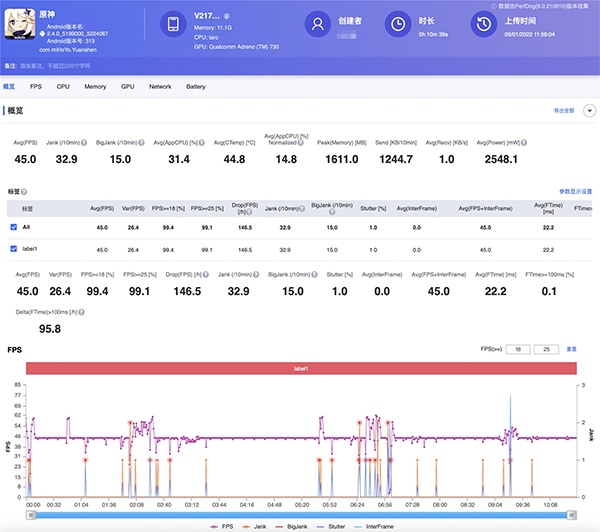Click the left handle of chart range slider
Screen dimensions: 600x532
click(29, 515)
